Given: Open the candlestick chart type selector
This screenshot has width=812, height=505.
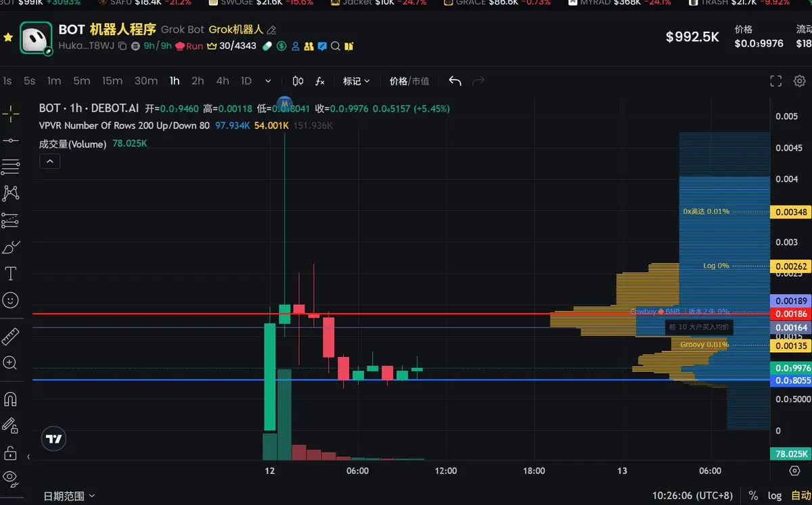Looking at the screenshot, I should 298,81.
